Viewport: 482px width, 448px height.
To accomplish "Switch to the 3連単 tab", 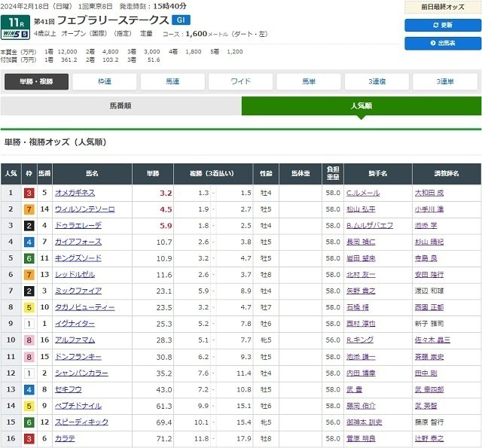I will [445, 81].
